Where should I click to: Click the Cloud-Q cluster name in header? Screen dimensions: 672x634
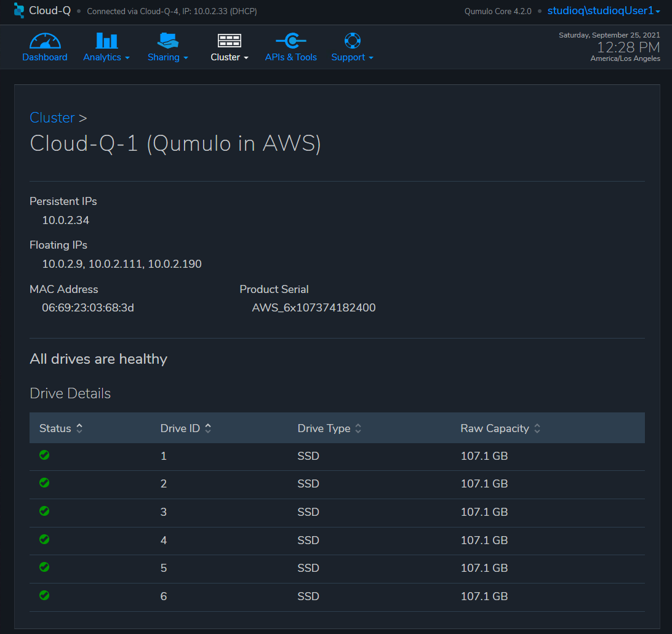[x=50, y=10]
